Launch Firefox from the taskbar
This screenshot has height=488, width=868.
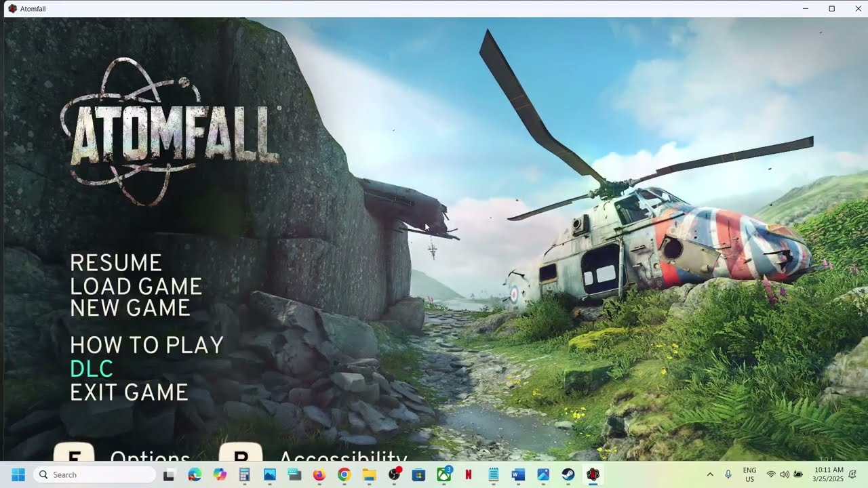(319, 474)
